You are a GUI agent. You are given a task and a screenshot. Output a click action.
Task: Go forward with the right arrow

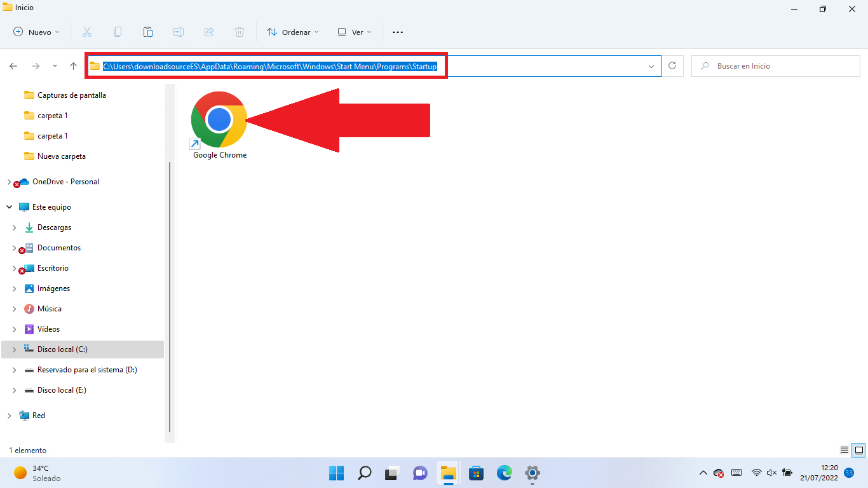pos(36,66)
